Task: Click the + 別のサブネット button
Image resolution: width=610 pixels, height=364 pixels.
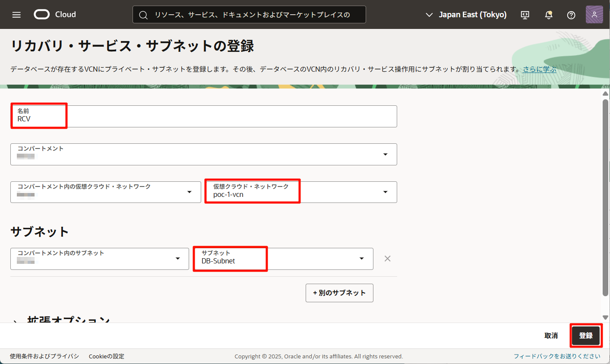Action: pos(339,293)
